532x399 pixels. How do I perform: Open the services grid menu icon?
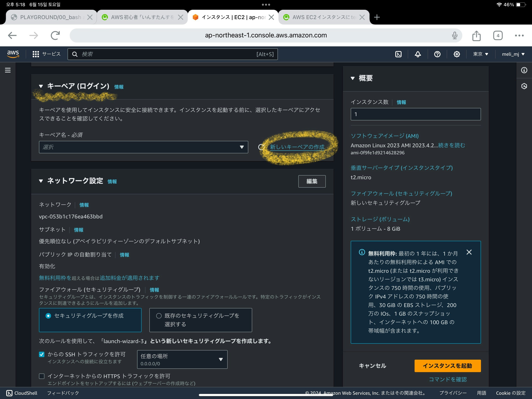pyautogui.click(x=36, y=54)
